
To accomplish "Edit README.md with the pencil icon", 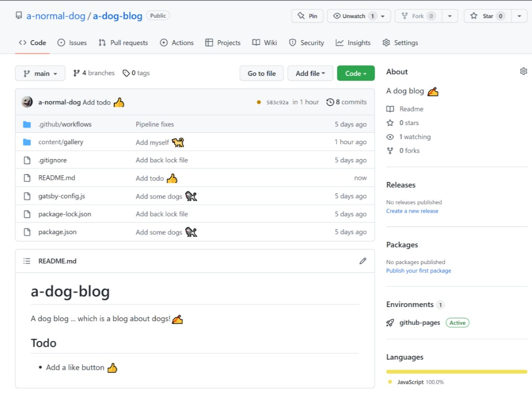I will [363, 261].
